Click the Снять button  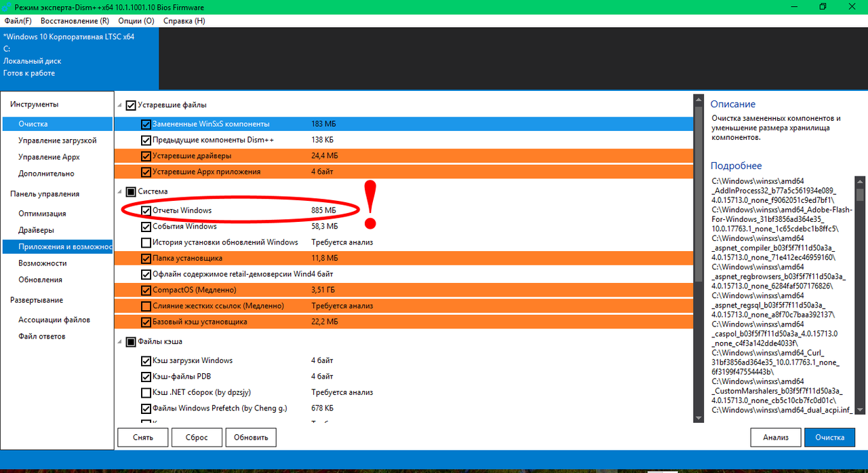pyautogui.click(x=142, y=437)
